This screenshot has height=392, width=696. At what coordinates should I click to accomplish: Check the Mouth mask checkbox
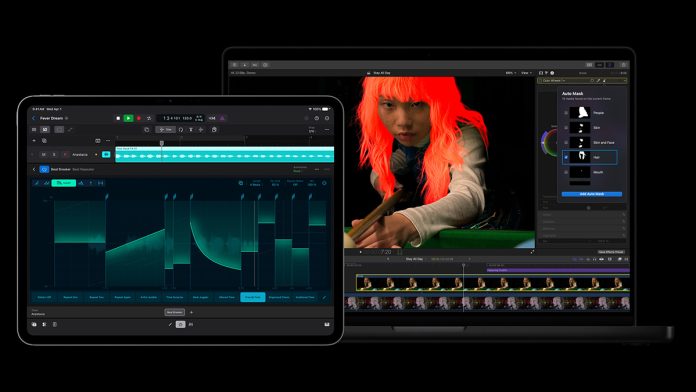566,172
